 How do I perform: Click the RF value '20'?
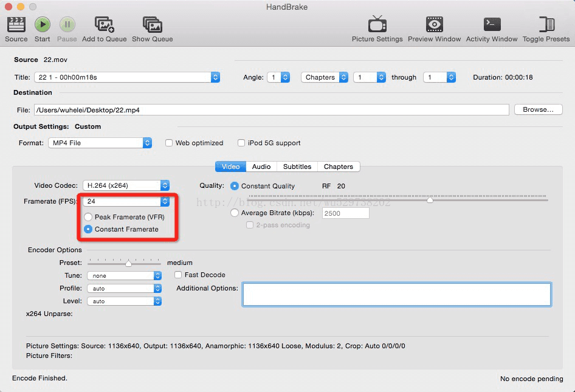pos(341,187)
